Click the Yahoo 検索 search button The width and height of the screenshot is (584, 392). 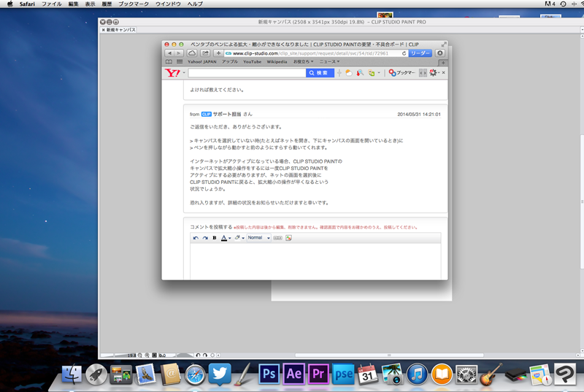coord(320,73)
